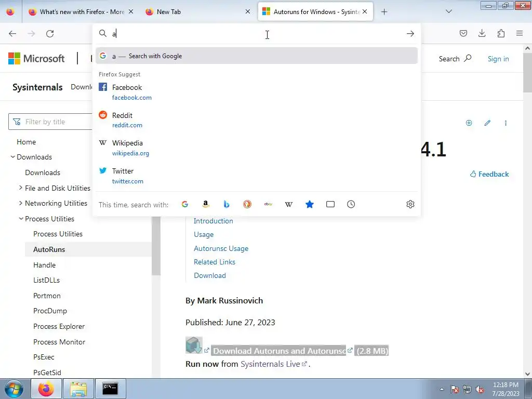This screenshot has width=532, height=399.
Task: Search history using the clock icon
Action: (x=351, y=204)
